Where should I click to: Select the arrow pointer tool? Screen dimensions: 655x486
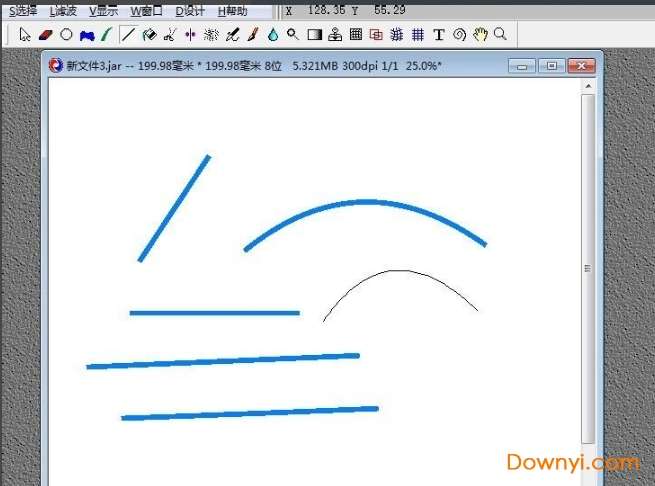[25, 35]
